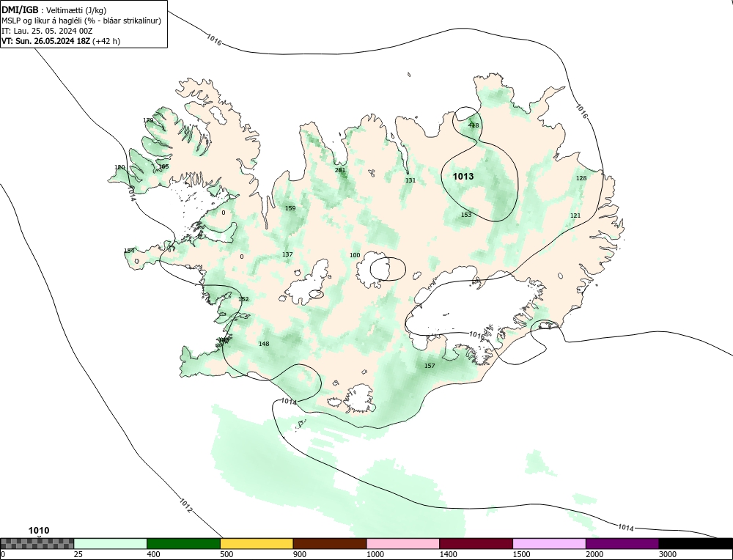733x560 pixels.
Task: Select the black 3000+ legend swatch
Action: [696, 544]
